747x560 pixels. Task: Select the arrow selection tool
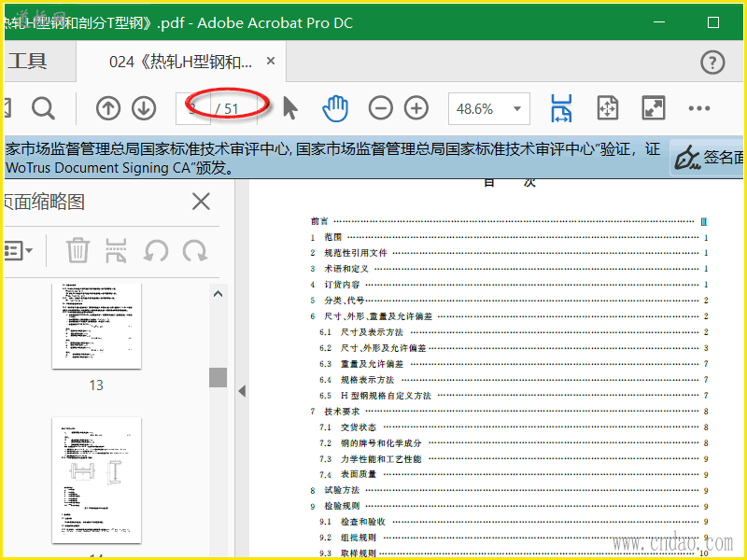pyautogui.click(x=290, y=108)
